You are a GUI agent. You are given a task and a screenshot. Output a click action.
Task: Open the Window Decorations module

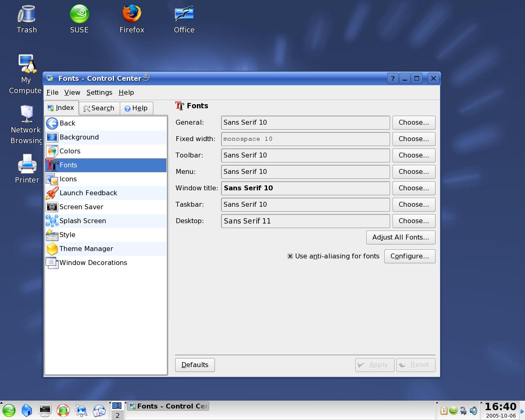106,262
